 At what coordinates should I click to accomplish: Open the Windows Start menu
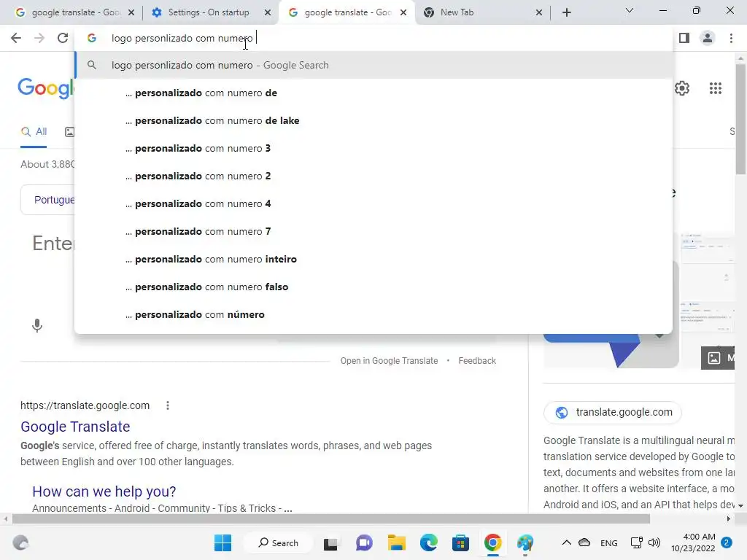(x=222, y=542)
